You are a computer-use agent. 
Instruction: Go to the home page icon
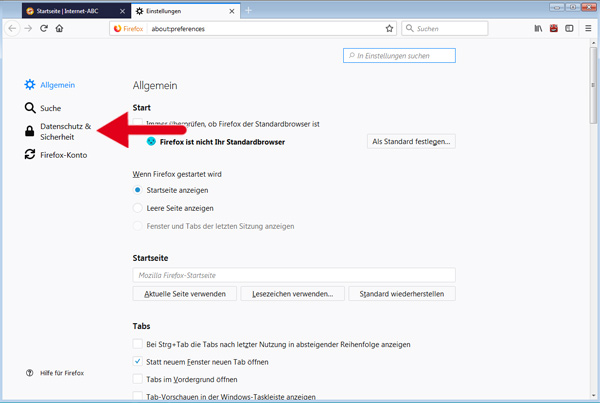[60, 29]
